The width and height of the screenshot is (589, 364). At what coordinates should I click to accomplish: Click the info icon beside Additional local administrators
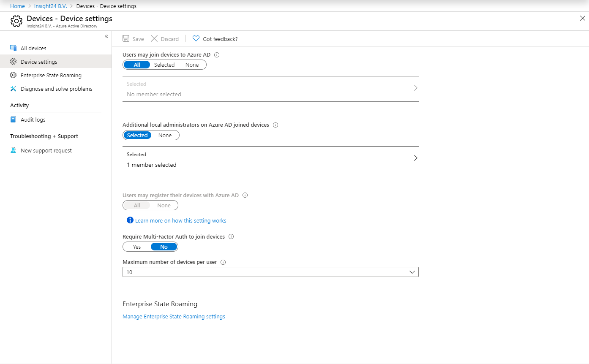pyautogui.click(x=275, y=125)
